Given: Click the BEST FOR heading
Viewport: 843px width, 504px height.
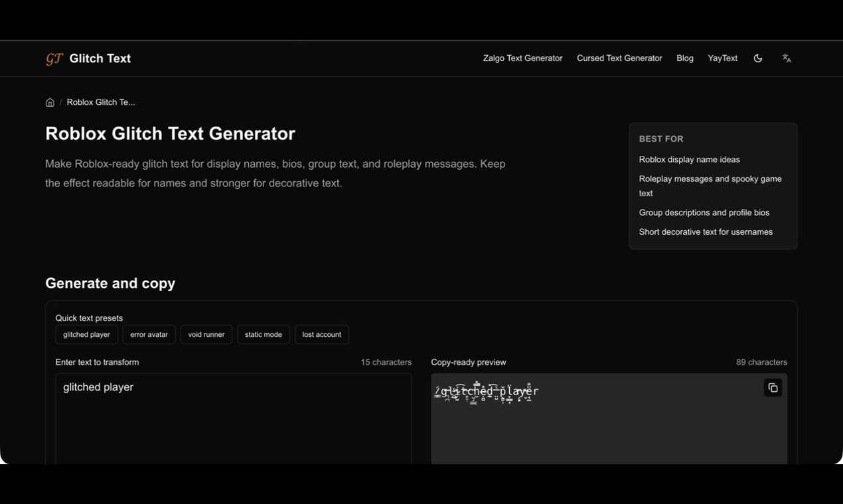Looking at the screenshot, I should 661,139.
